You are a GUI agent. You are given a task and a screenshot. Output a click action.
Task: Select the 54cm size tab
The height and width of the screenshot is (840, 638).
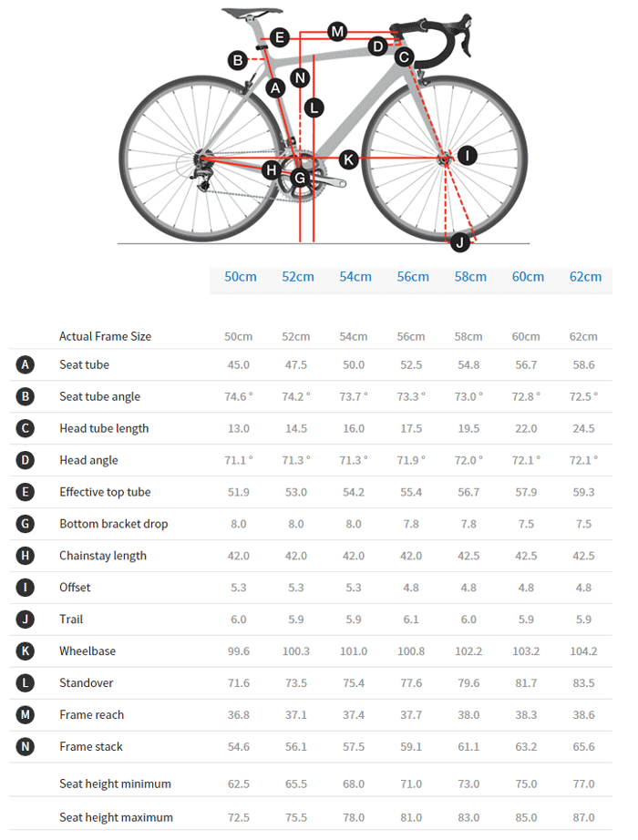point(355,277)
